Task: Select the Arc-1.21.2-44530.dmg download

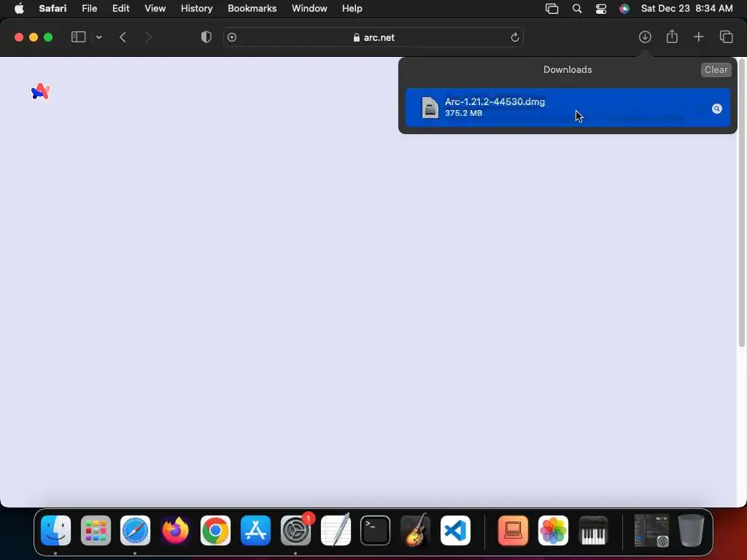Action: [x=568, y=108]
